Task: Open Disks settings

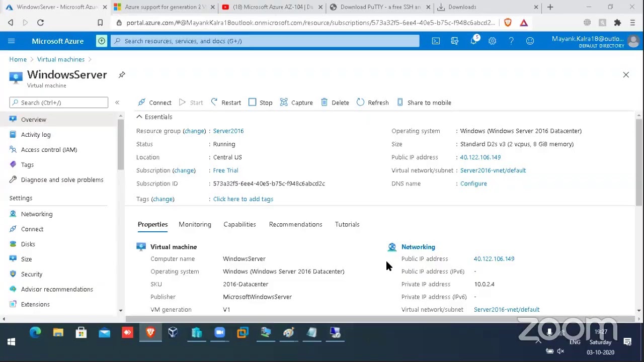Action: (x=28, y=244)
